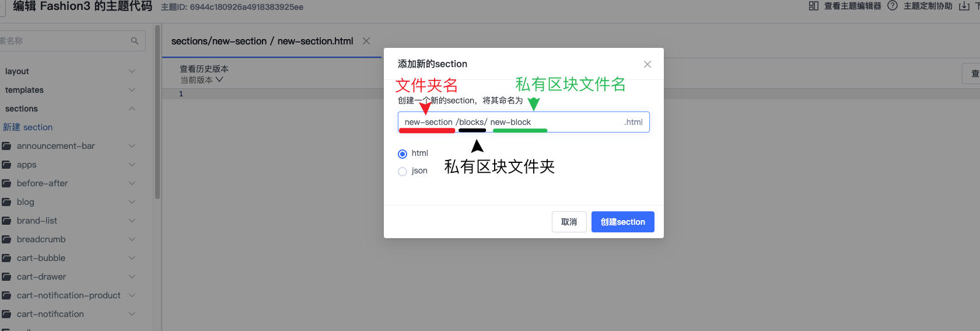Click the 创建section button
Viewport: 980px width, 331px height.
pos(622,222)
